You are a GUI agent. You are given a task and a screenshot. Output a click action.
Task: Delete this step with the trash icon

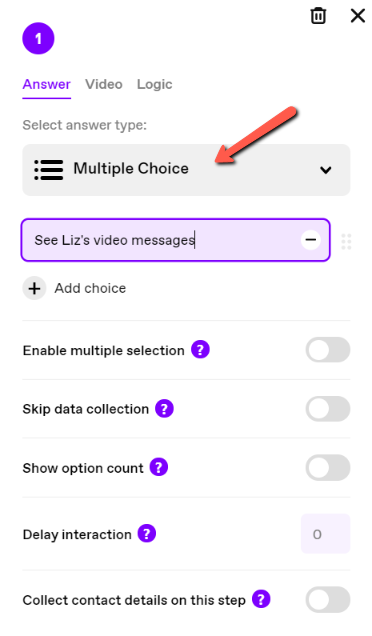coord(318,16)
